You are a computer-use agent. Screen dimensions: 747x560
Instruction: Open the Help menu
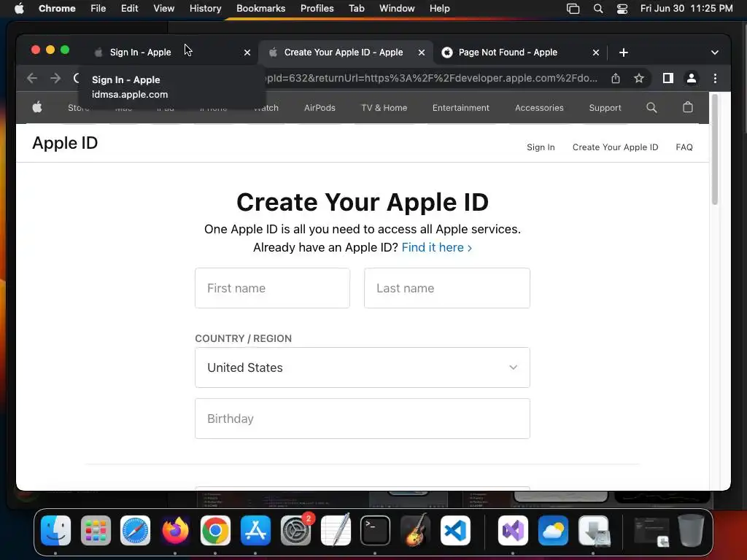click(439, 9)
